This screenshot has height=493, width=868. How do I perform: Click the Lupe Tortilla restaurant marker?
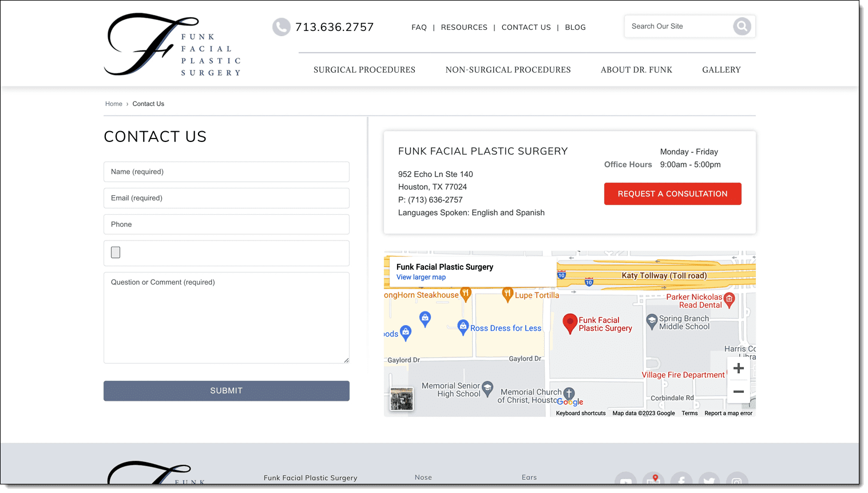tap(507, 294)
